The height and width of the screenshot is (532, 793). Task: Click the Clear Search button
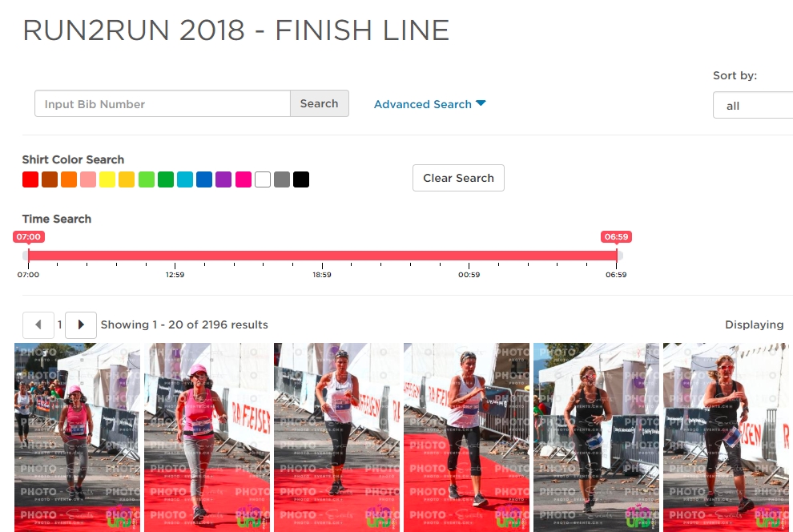[458, 178]
